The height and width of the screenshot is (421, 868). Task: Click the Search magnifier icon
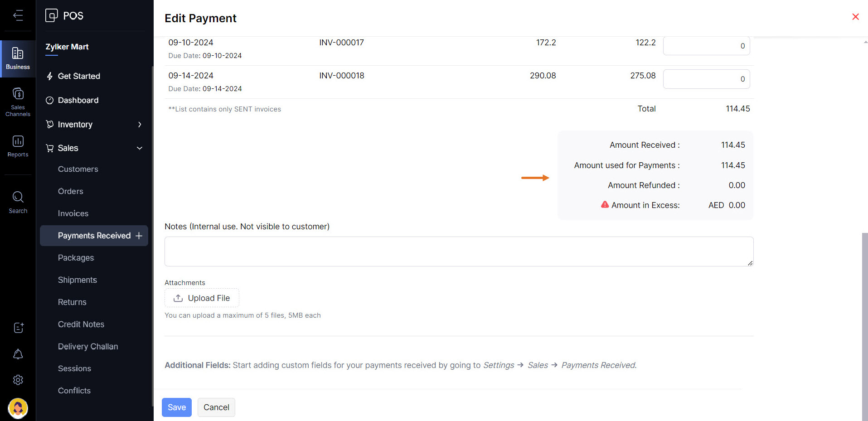click(18, 202)
